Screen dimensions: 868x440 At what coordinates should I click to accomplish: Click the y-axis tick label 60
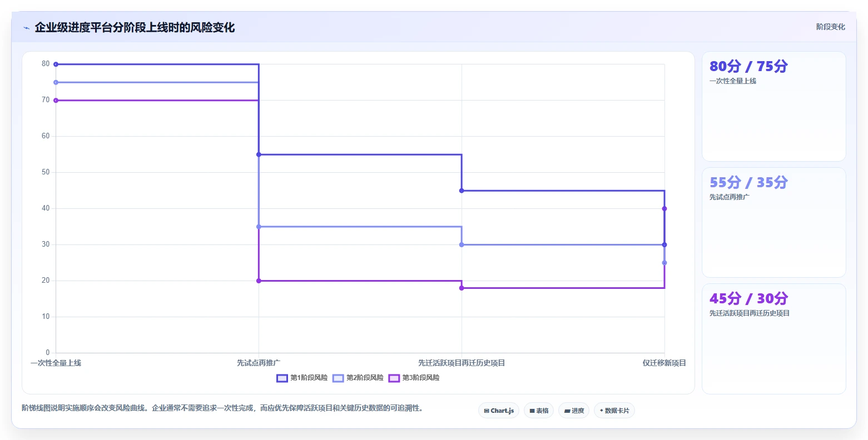pyautogui.click(x=46, y=136)
